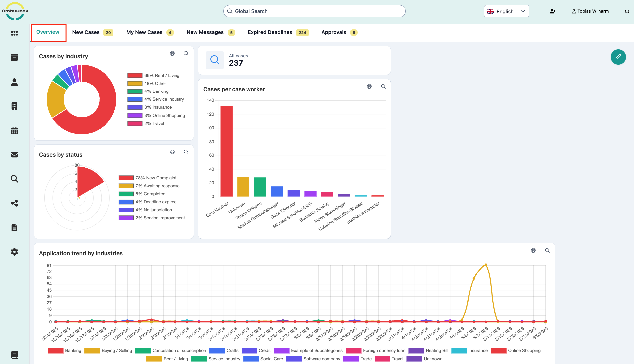Toggle Cancelation of subscription in trend legend
The image size is (634, 364).
[x=171, y=351]
